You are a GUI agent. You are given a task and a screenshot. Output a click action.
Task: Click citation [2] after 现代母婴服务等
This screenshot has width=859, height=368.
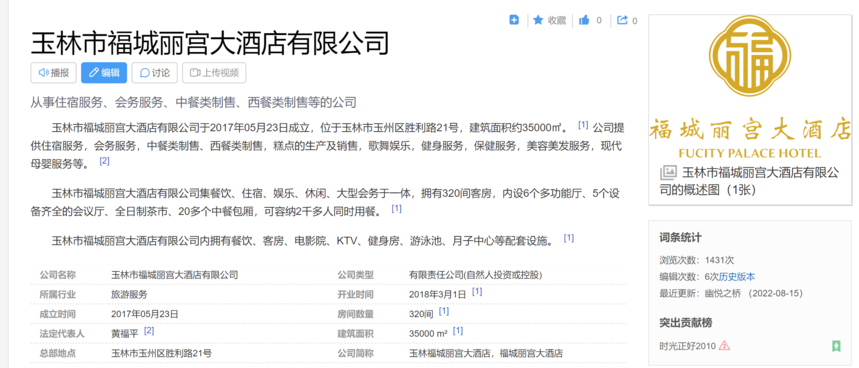tap(104, 162)
